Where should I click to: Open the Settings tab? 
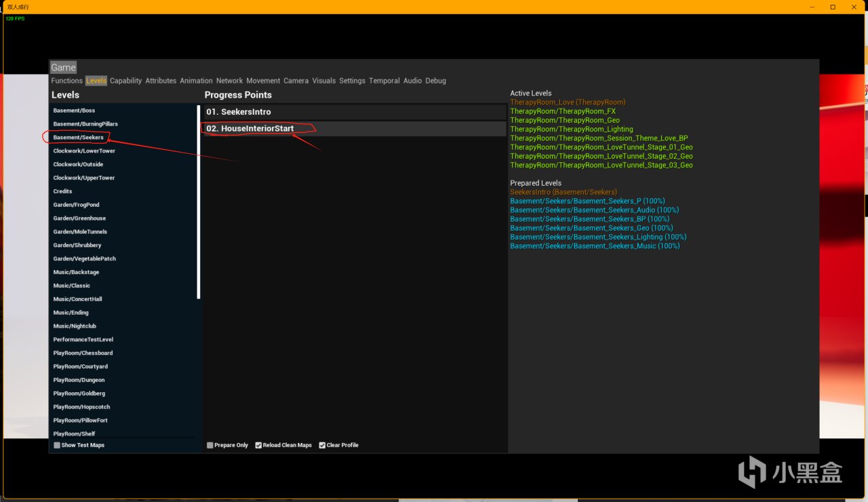click(x=353, y=81)
